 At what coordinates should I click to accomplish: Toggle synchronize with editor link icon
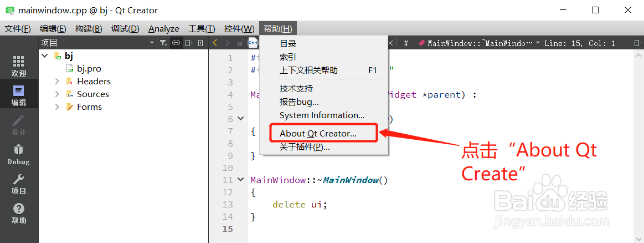tap(176, 43)
